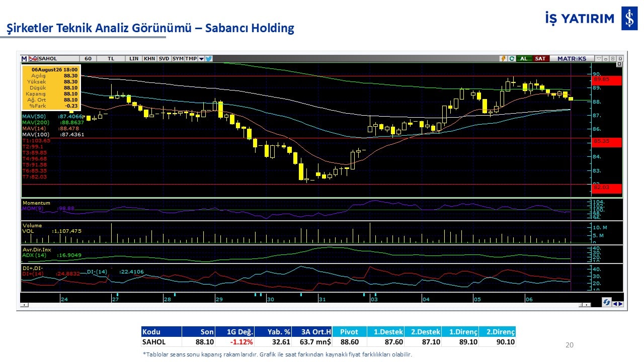644x362 pixels.
Task: Click the 63.7 mn$ volume cell
Action: point(312,342)
